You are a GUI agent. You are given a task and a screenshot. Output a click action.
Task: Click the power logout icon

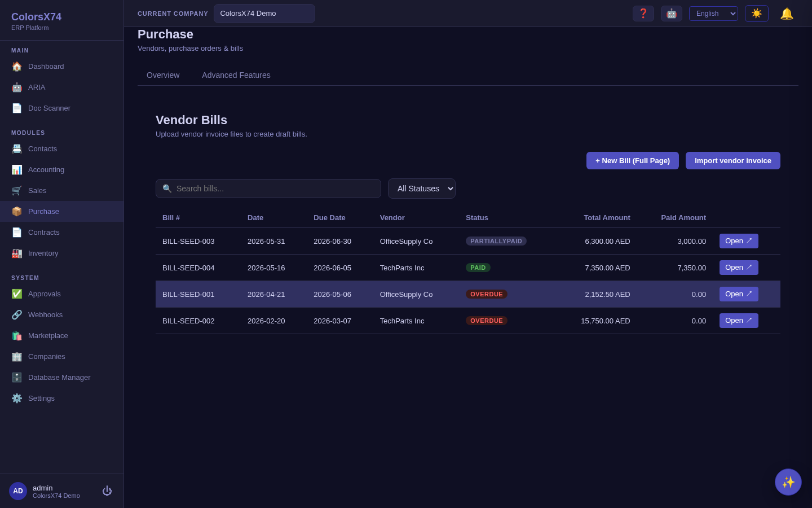[107, 491]
